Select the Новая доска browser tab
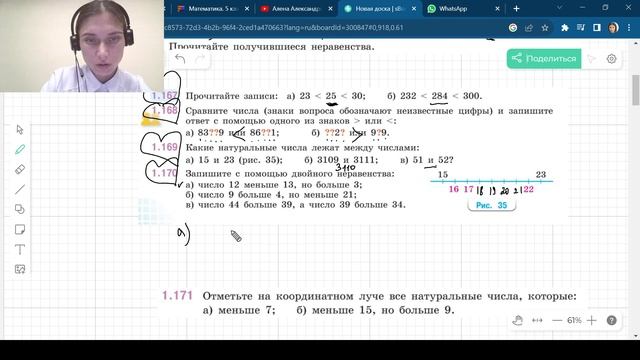The image size is (640, 360). pyautogui.click(x=379, y=9)
